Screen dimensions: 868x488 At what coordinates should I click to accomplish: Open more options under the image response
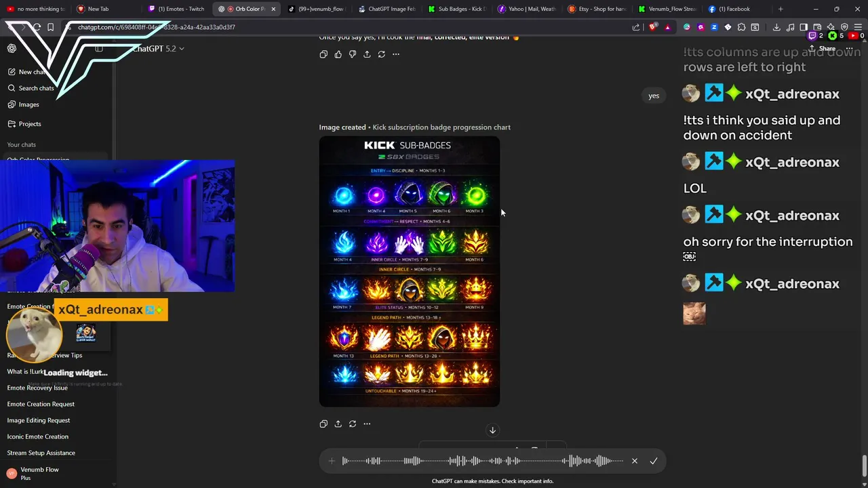pos(367,424)
